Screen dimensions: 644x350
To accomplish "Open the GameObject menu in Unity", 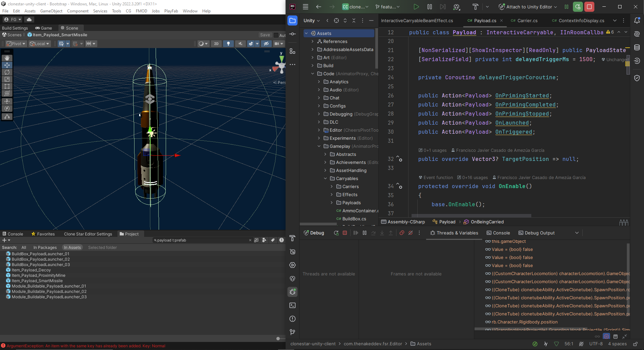I will tap(51, 11).
